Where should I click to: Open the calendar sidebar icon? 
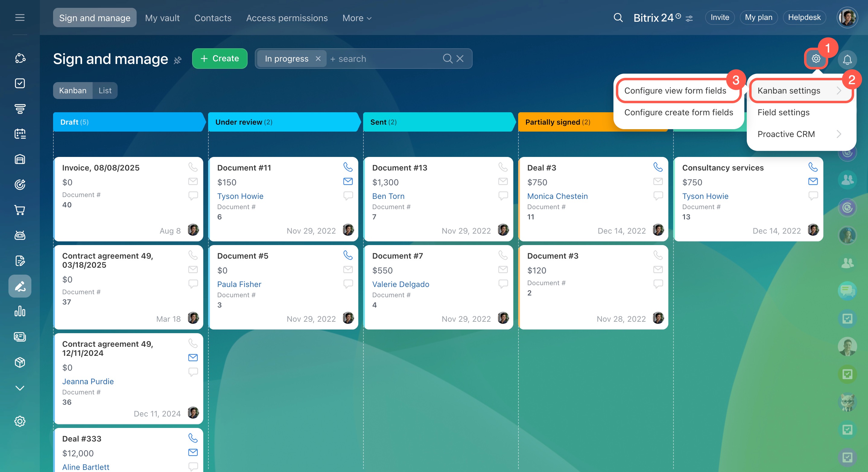click(20, 134)
